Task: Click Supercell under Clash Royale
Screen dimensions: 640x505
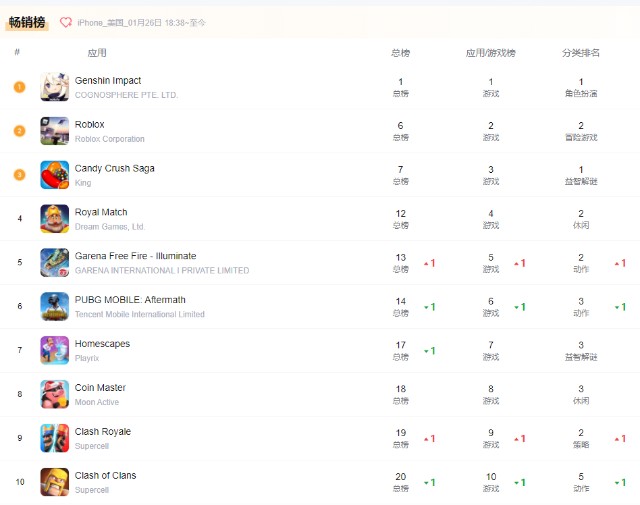Action: point(92,446)
